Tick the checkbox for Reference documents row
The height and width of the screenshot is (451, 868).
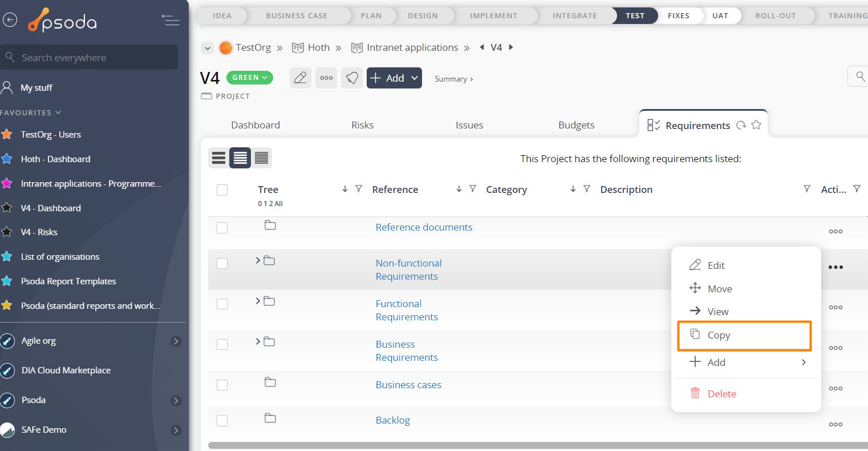click(222, 228)
